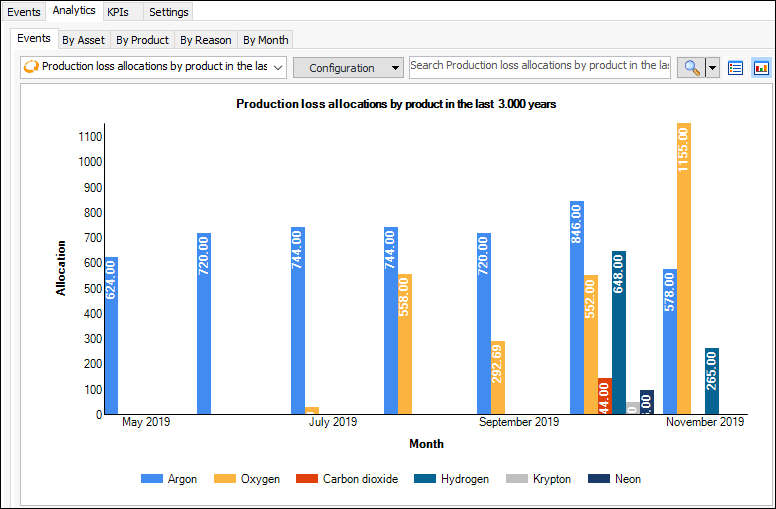Open the Settings tab
This screenshot has height=509, width=776.
[168, 12]
